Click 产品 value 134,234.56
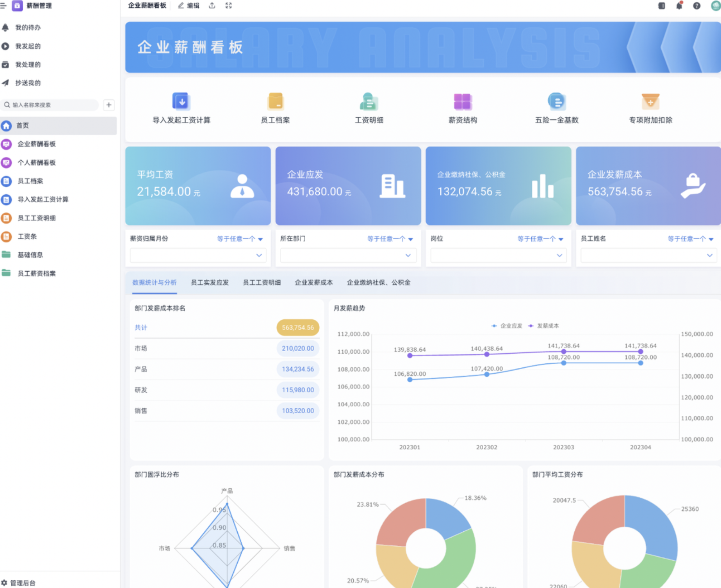Screen dimensions: 721x588 click(298, 369)
